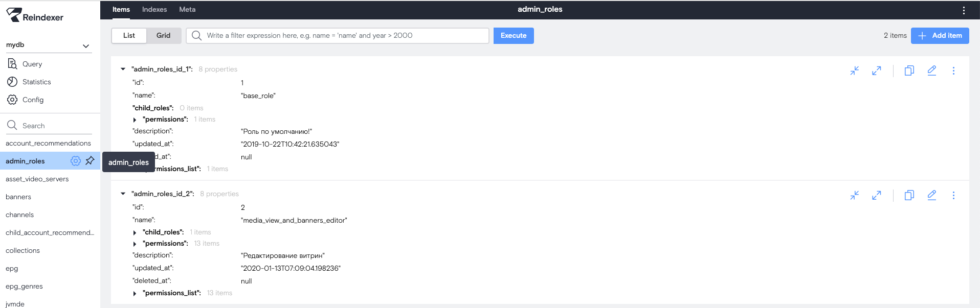Collapse the admin_roles_id_1 item with the shrink icon

coord(854,70)
